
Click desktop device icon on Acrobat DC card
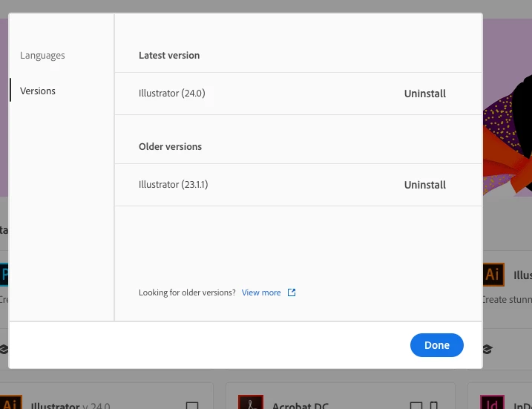(x=416, y=405)
